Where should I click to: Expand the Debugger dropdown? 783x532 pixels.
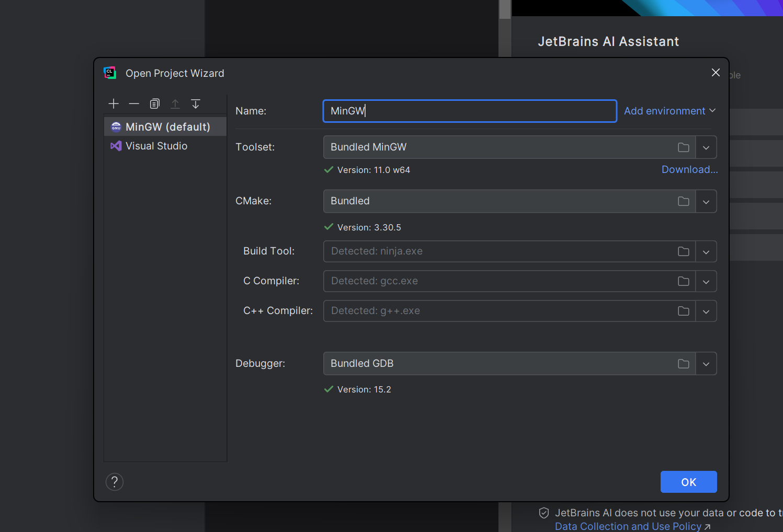point(706,364)
